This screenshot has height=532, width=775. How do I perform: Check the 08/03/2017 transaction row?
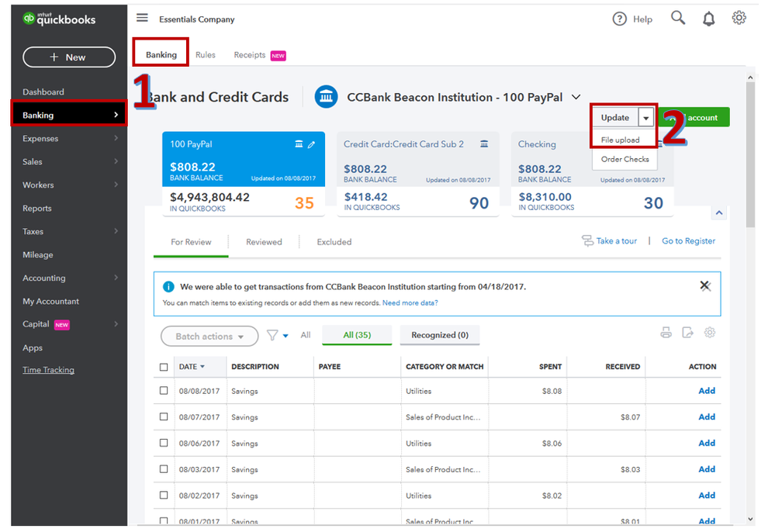pos(164,468)
